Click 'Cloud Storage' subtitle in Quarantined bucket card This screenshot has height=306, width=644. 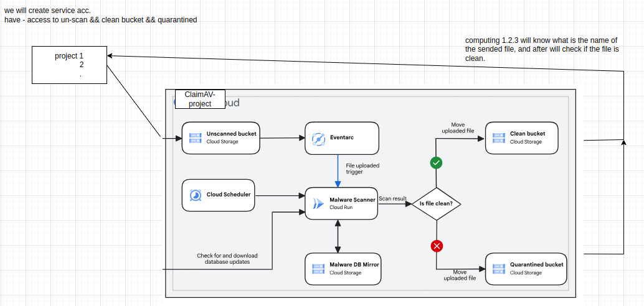click(526, 272)
